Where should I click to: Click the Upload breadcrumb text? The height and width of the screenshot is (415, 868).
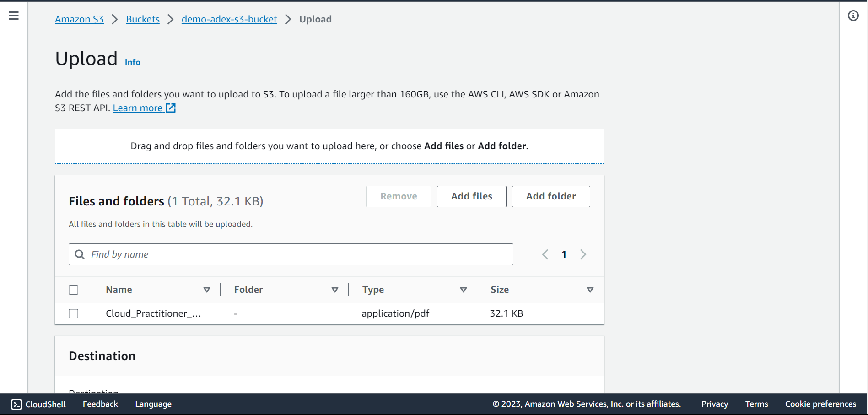[315, 19]
